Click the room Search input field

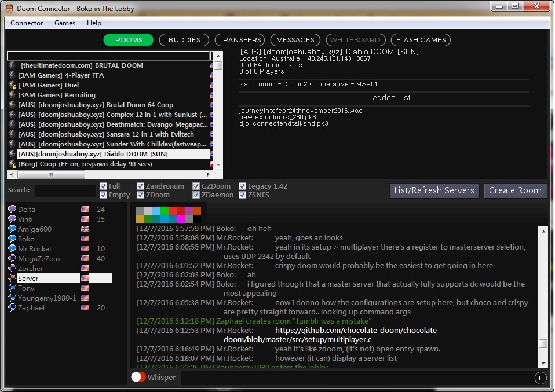(x=65, y=190)
